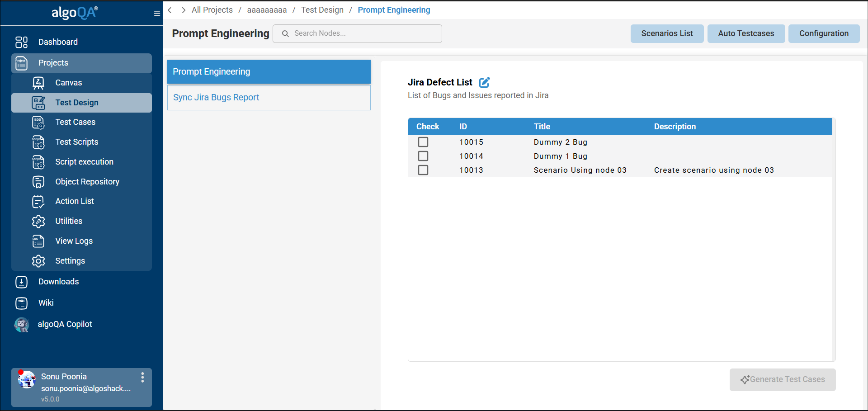
Task: Open the Downloads icon
Action: click(x=21, y=282)
